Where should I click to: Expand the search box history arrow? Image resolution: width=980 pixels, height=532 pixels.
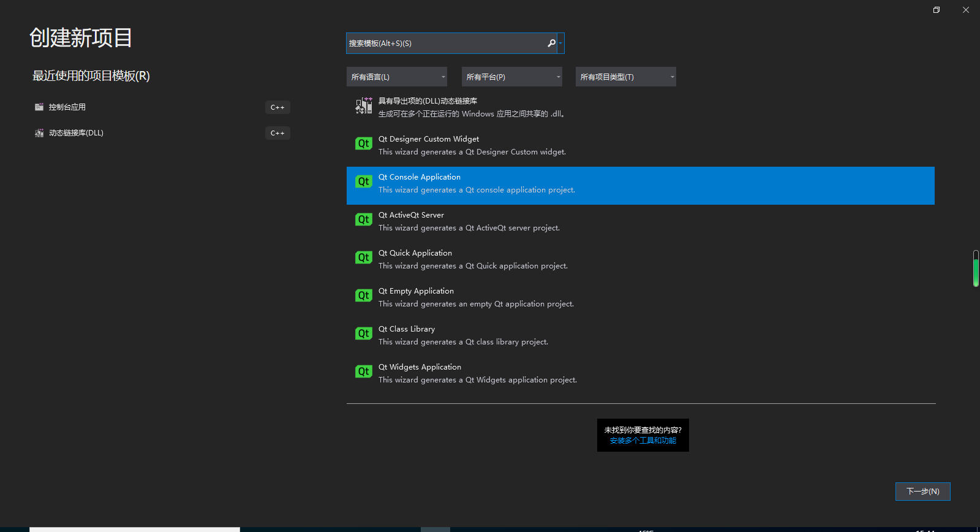[x=560, y=43]
